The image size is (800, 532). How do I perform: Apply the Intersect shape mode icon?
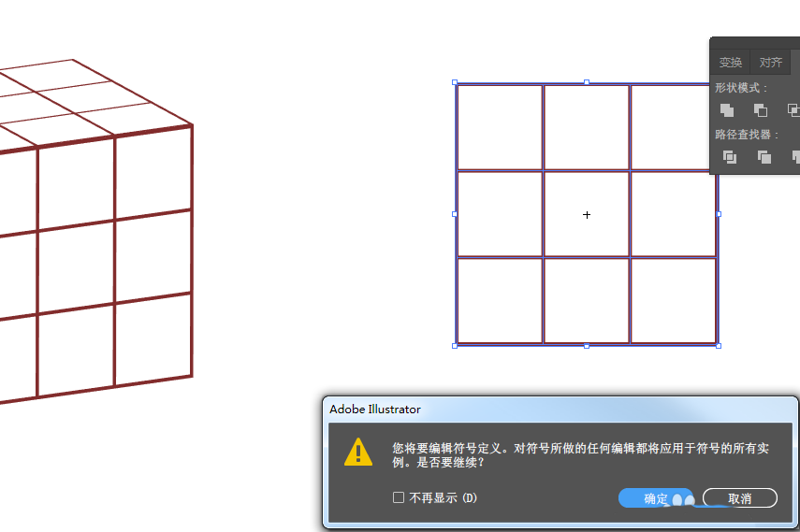pos(793,110)
